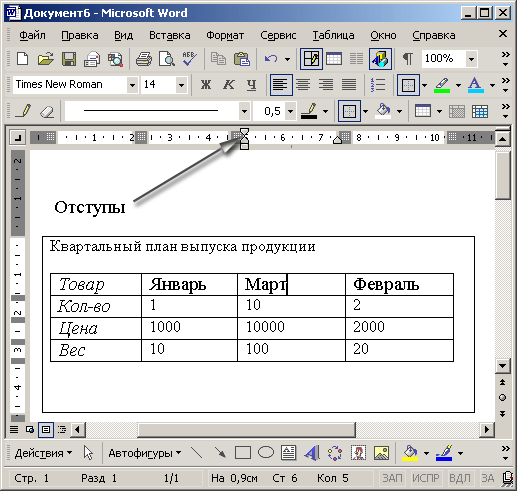Insert WordArt from drawing toolbar
Screen dimensions: 517x491
(312, 453)
